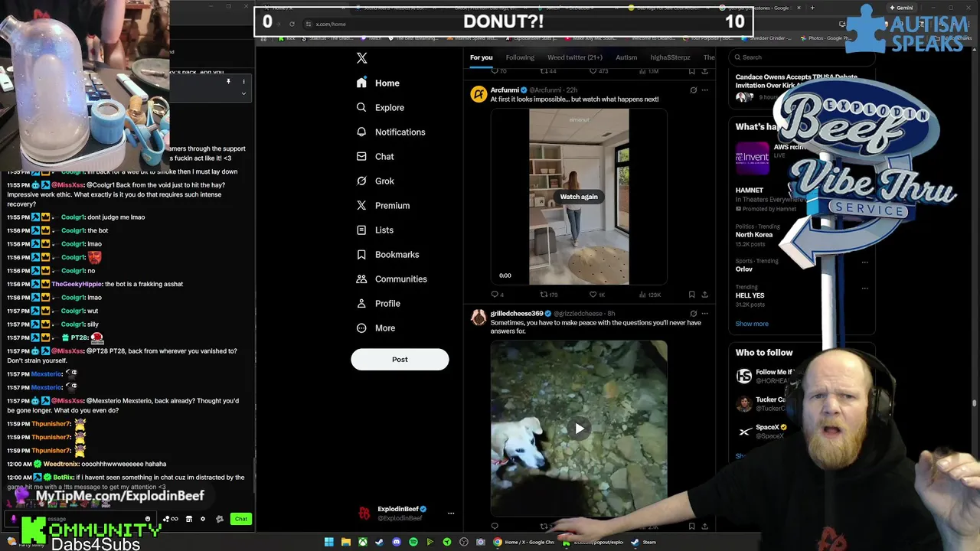Switch to the For you tab

(481, 57)
